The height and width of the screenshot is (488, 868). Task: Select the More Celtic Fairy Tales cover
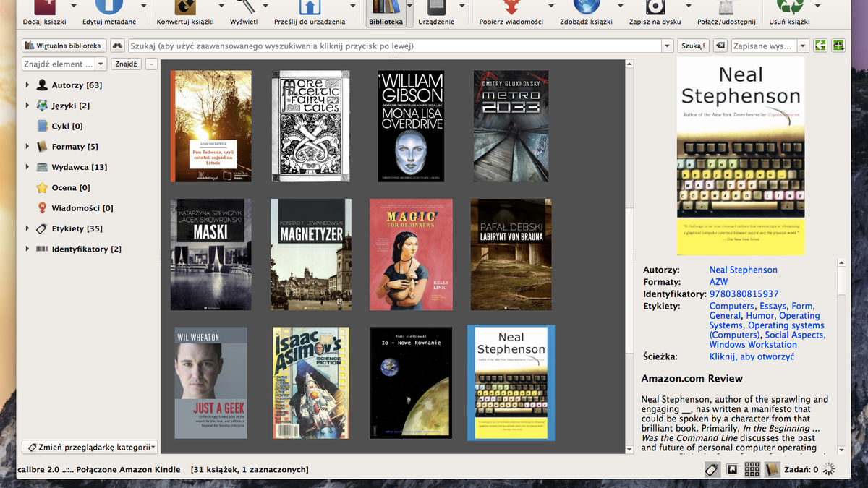pos(310,126)
